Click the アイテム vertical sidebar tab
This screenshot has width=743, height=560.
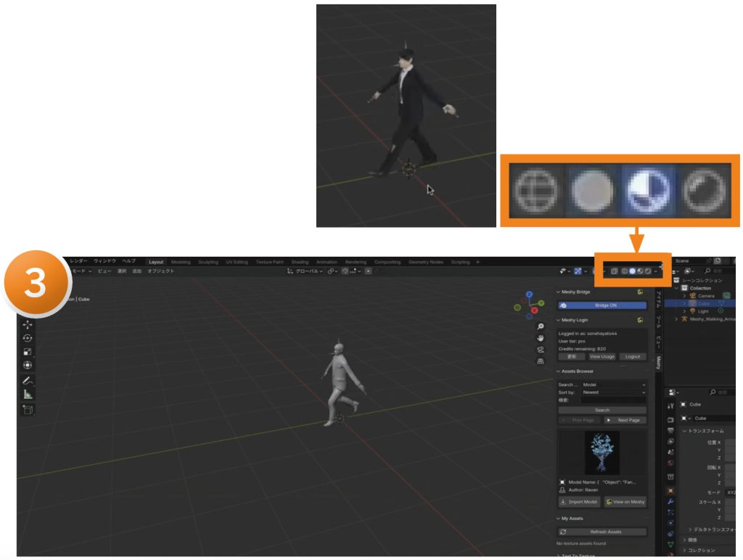pos(659,300)
